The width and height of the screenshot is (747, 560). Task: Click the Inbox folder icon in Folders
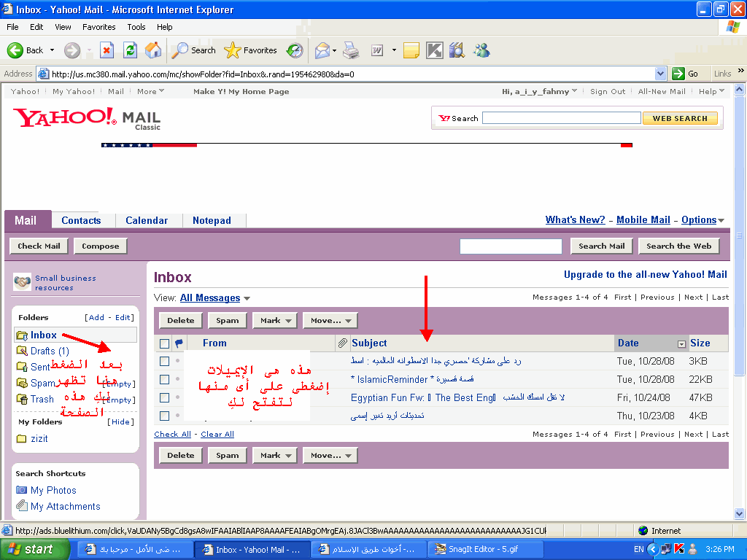coord(22,335)
